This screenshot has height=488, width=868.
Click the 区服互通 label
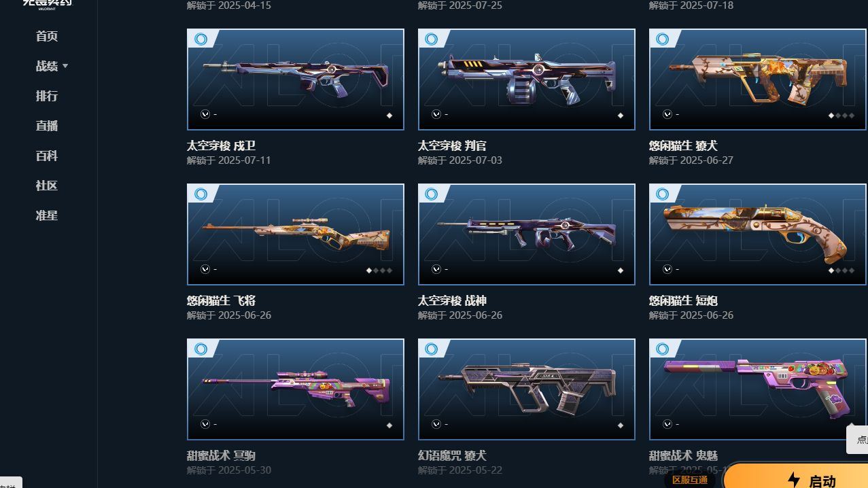690,480
